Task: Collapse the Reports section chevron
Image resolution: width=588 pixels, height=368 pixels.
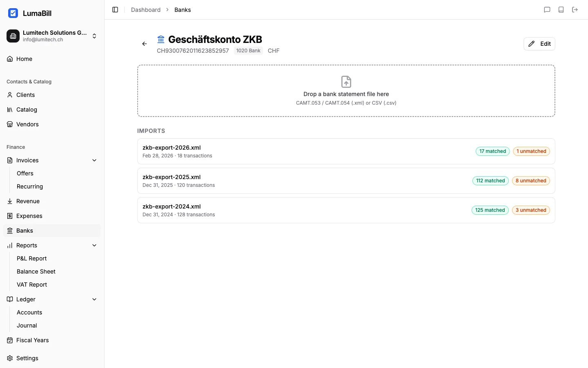Action: [x=94, y=245]
